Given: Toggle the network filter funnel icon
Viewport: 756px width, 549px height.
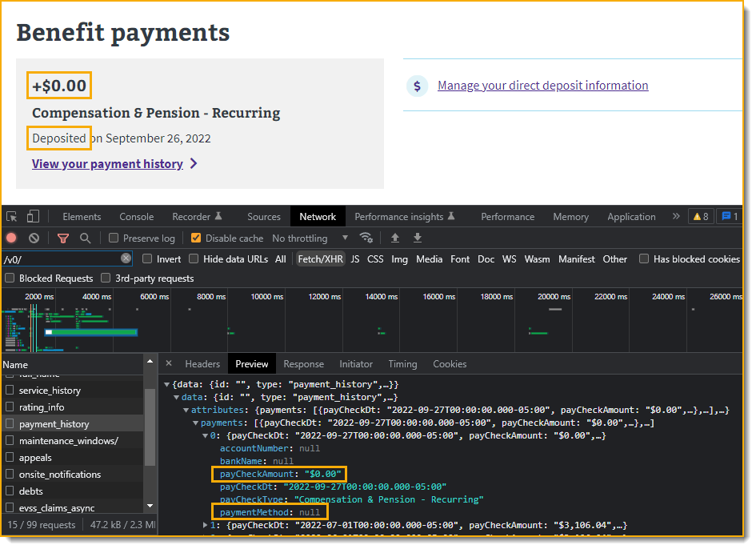Looking at the screenshot, I should pyautogui.click(x=63, y=238).
